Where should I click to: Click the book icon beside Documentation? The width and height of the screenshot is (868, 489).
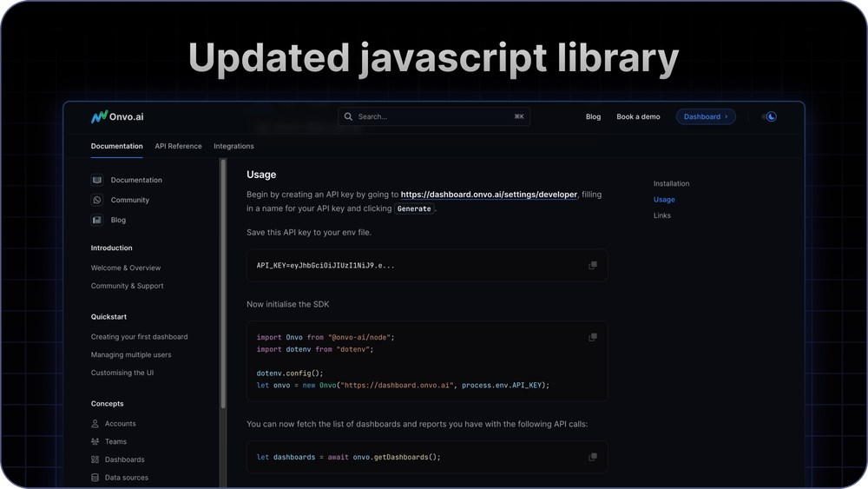click(x=96, y=180)
